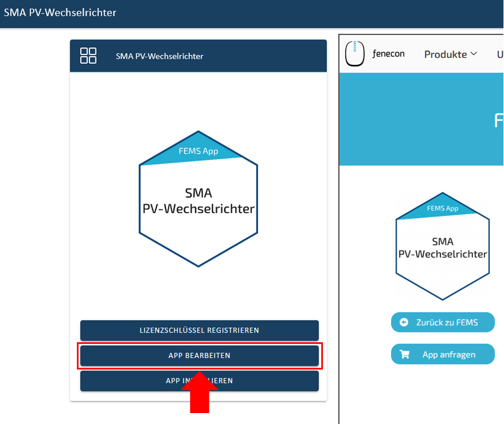The width and height of the screenshot is (504, 424).
Task: Click the fenecon brand name link
Action: (x=388, y=53)
